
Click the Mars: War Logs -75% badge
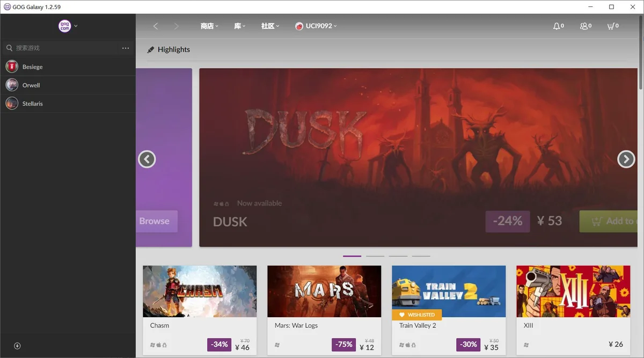coord(344,345)
